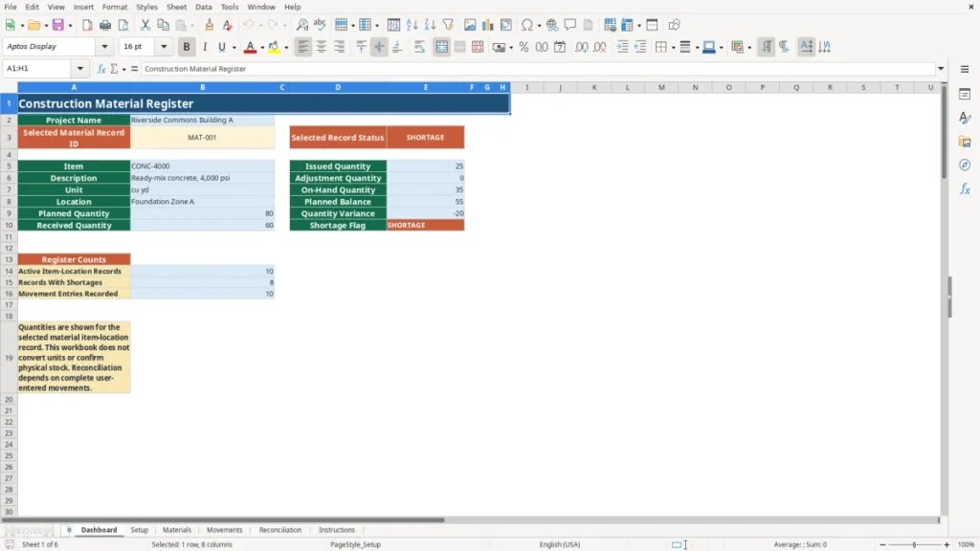Image resolution: width=980 pixels, height=551 pixels.
Task: Toggle Center Horizontally alignment
Action: coord(322,47)
